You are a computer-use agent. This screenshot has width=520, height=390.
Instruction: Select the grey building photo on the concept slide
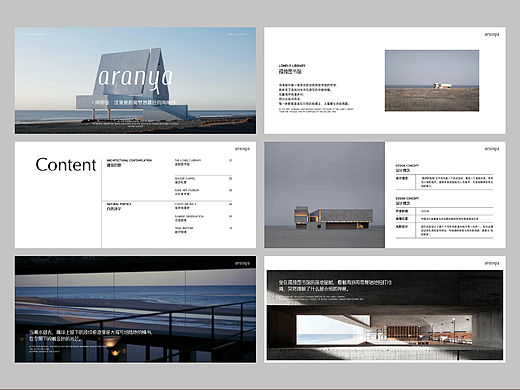click(325, 195)
